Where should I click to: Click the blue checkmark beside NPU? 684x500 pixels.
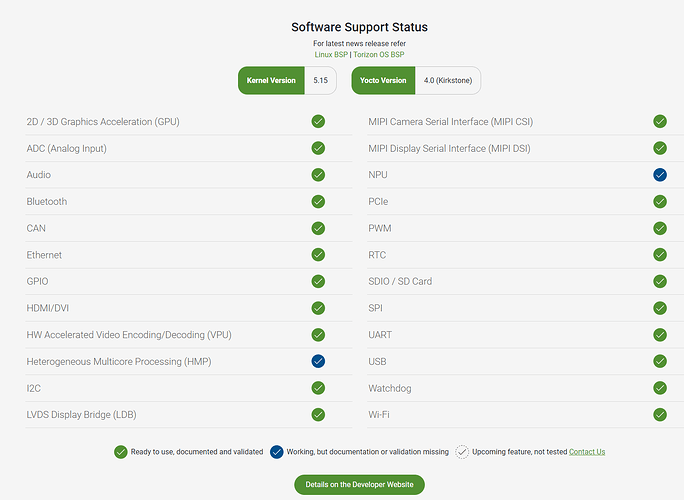[x=660, y=175]
